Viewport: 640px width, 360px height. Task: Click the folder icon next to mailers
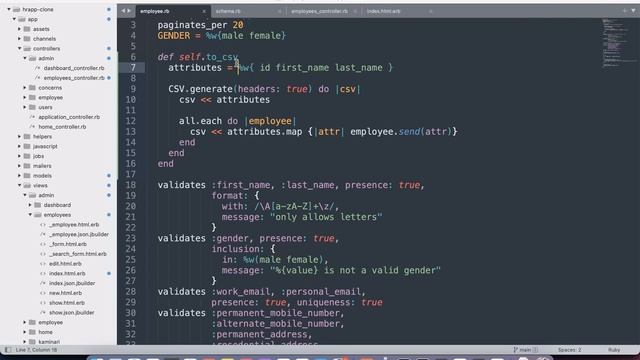27,166
